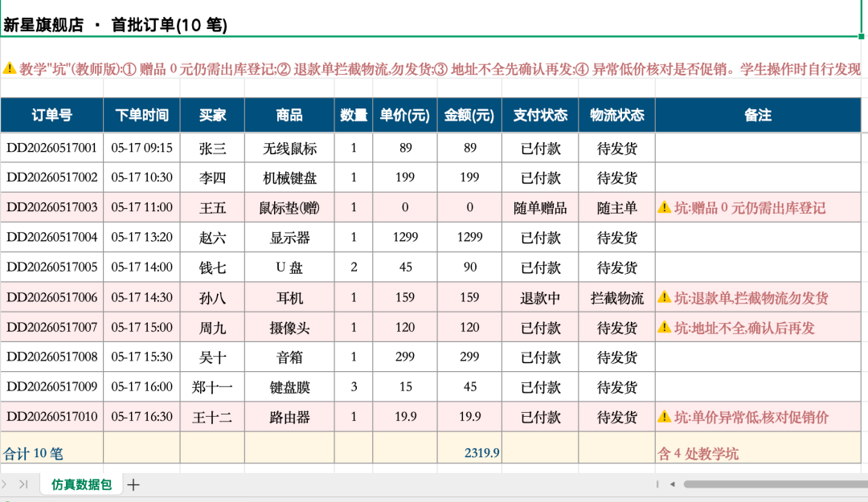Select the time cell 05-17 09:15

point(141,148)
